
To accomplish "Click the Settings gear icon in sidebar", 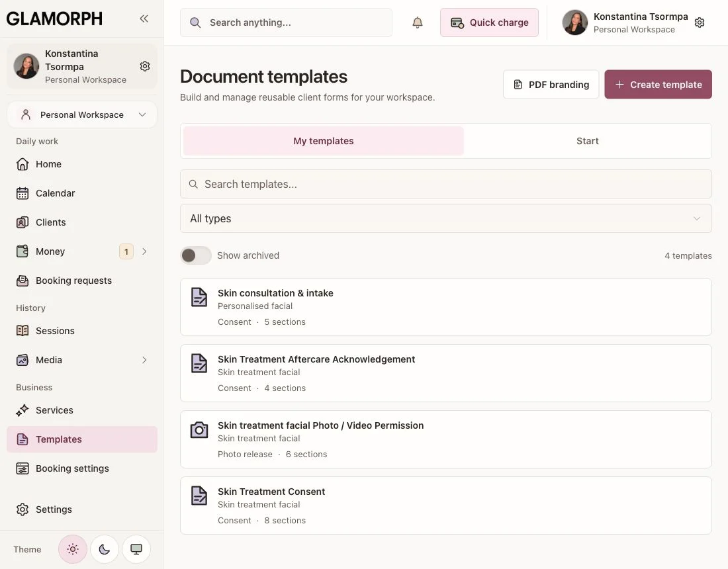I will [23, 509].
